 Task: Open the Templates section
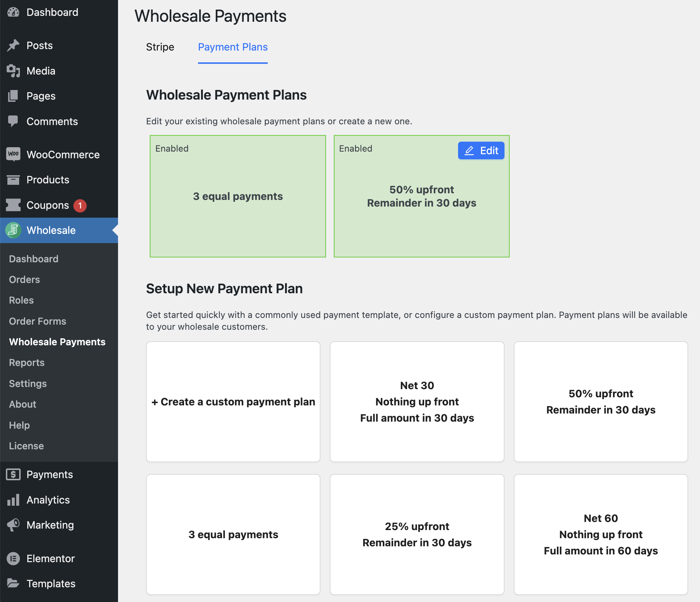pos(51,584)
